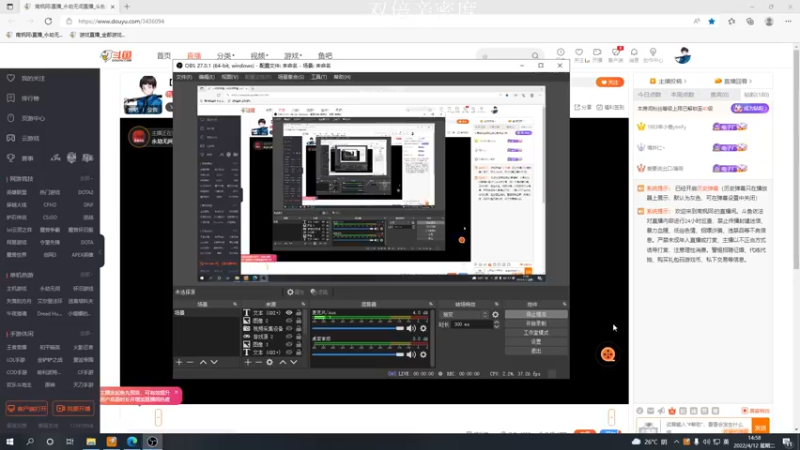
Task: Open the scene transition type dropdown
Action: pos(465,315)
